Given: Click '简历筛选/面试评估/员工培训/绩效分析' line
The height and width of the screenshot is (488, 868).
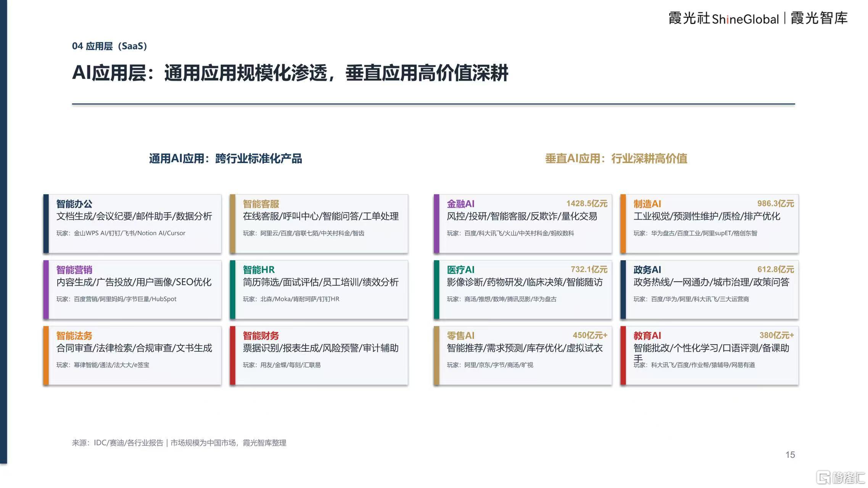Looking at the screenshot, I should [320, 282].
